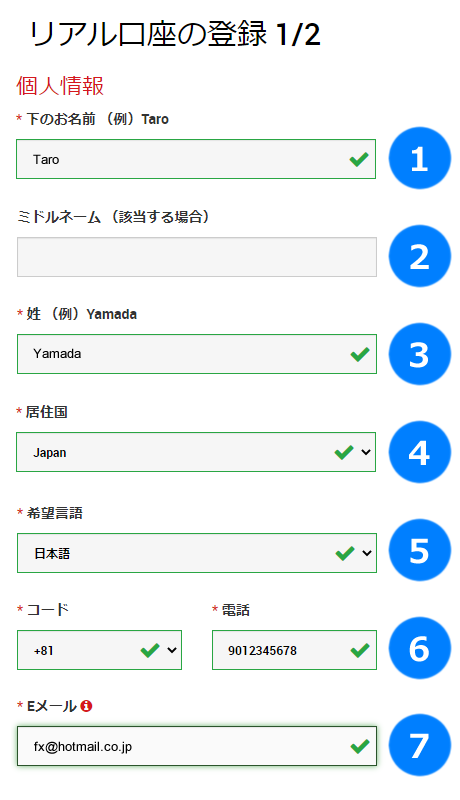Click the blue number 7 badge
Image resolution: width=460 pixels, height=800 pixels.
[x=419, y=745]
